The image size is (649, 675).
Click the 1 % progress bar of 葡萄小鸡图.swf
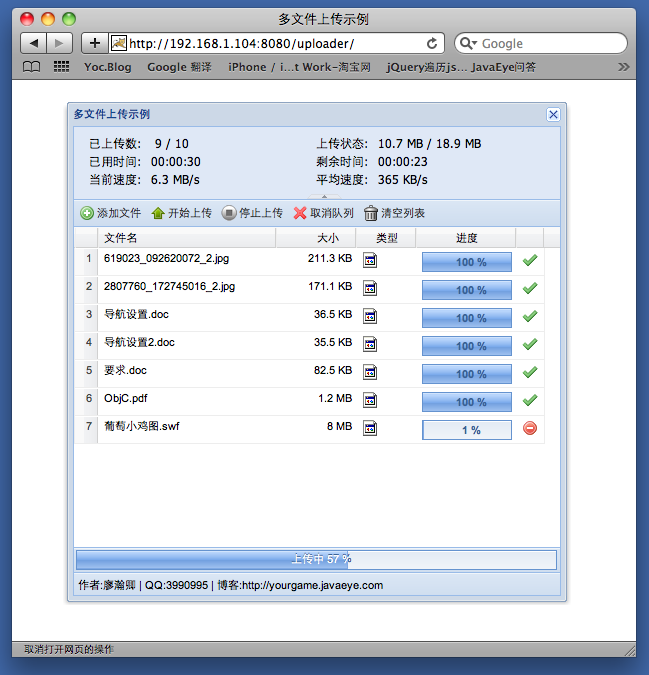pyautogui.click(x=467, y=430)
